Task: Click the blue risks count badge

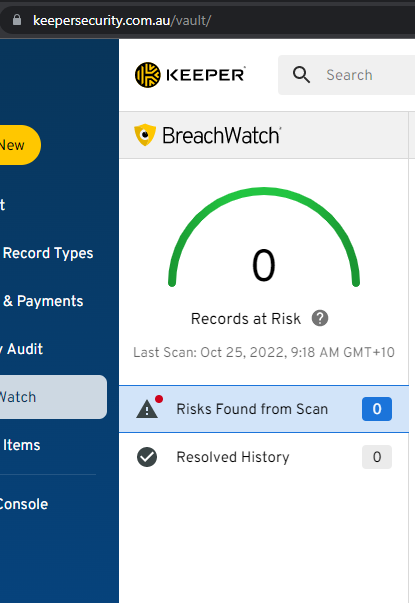Action: (377, 409)
